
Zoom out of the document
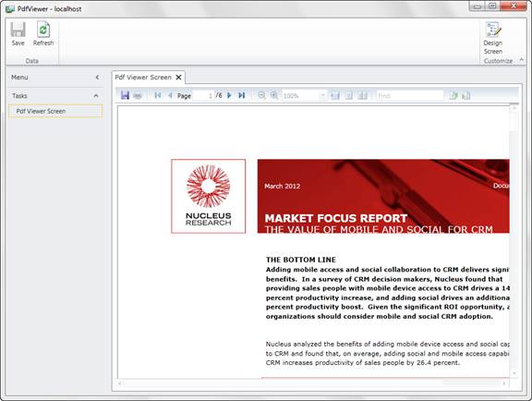261,95
